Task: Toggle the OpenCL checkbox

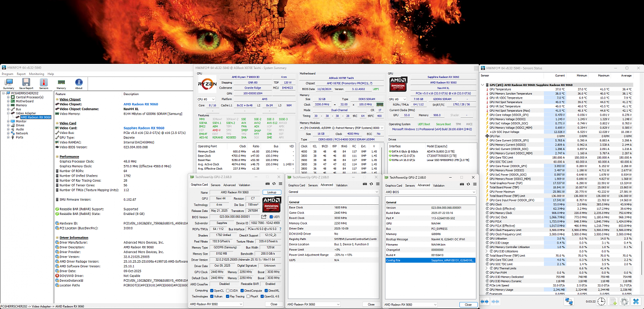Action: (x=211, y=290)
